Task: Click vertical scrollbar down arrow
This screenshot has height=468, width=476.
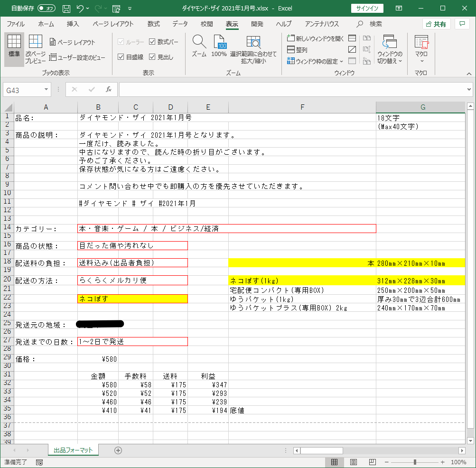Action: [x=470, y=440]
